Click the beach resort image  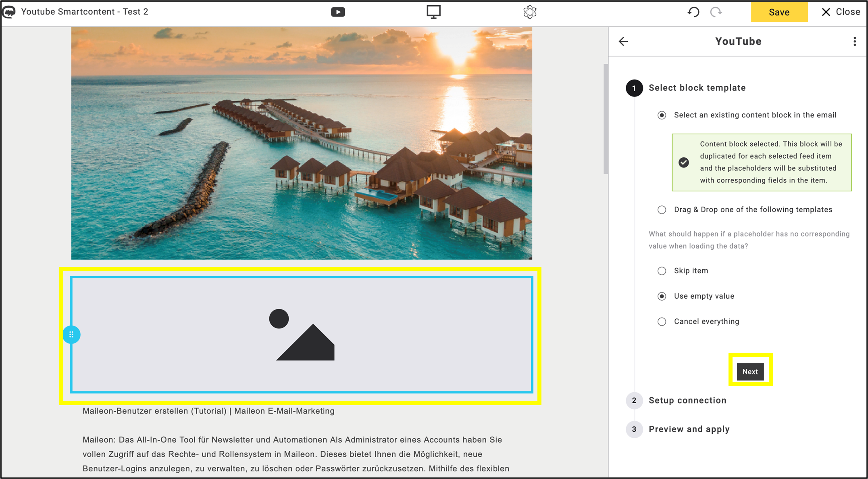[x=302, y=143]
